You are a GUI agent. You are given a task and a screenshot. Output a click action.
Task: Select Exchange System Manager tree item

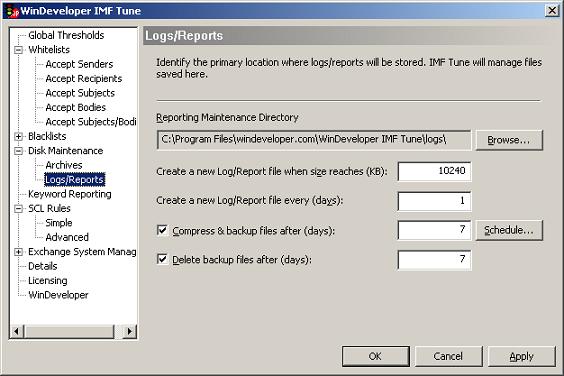82,252
